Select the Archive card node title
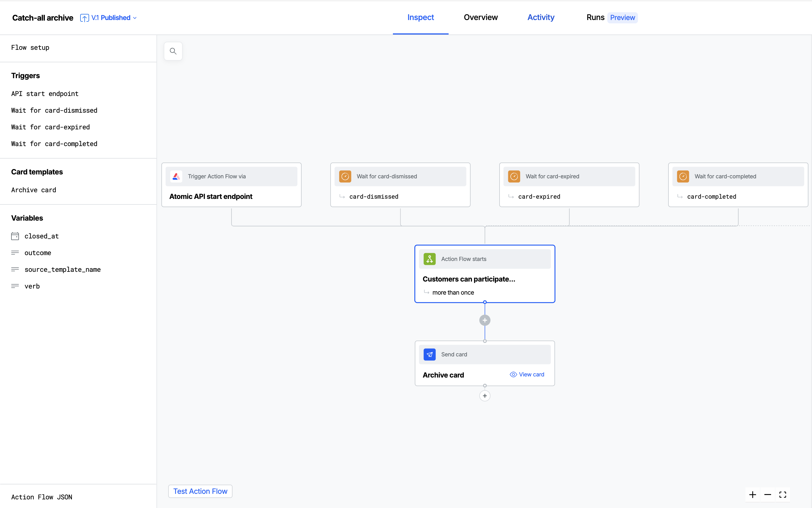Screen dimensions: 812x508 click(443, 375)
